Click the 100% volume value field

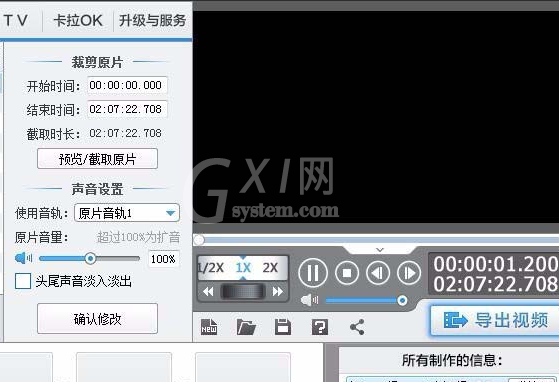tap(163, 259)
